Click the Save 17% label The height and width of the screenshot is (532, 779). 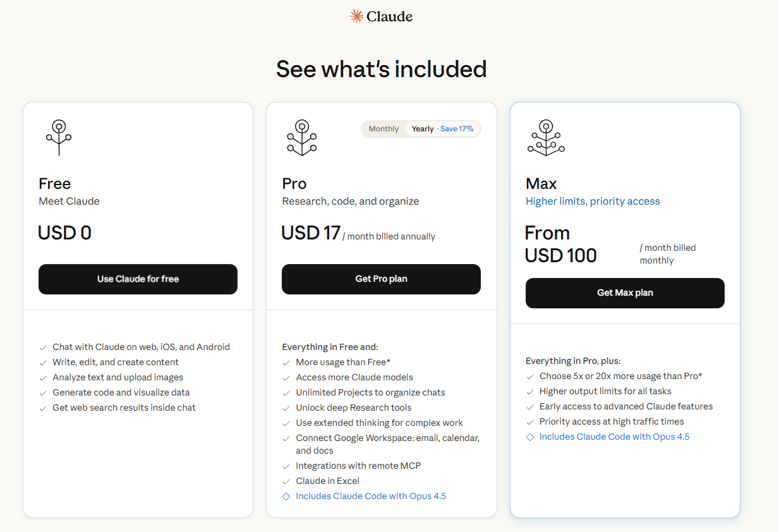pyautogui.click(x=457, y=129)
